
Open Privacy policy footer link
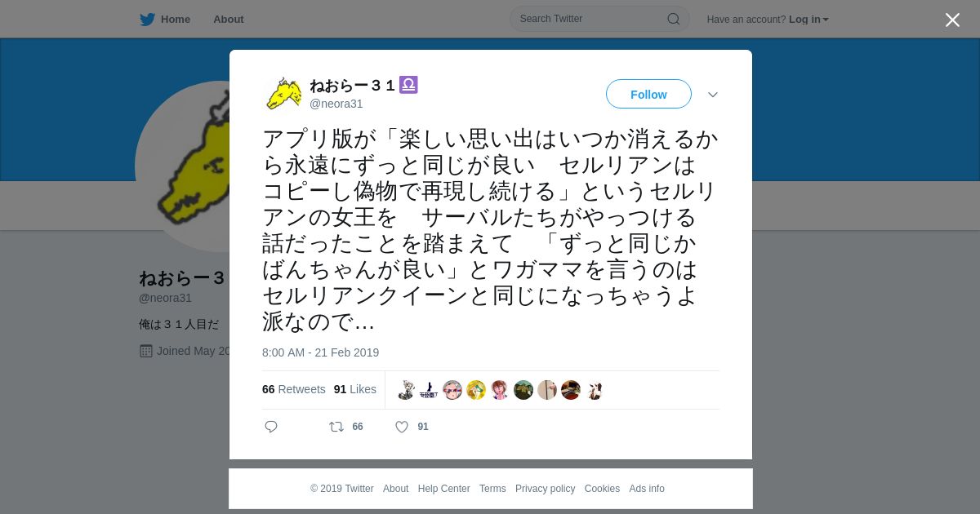coord(545,489)
